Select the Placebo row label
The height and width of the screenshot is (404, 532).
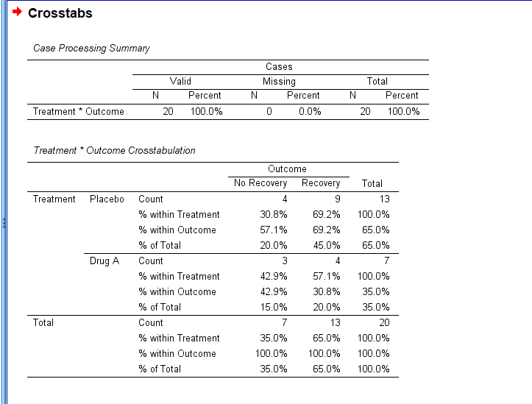click(107, 199)
